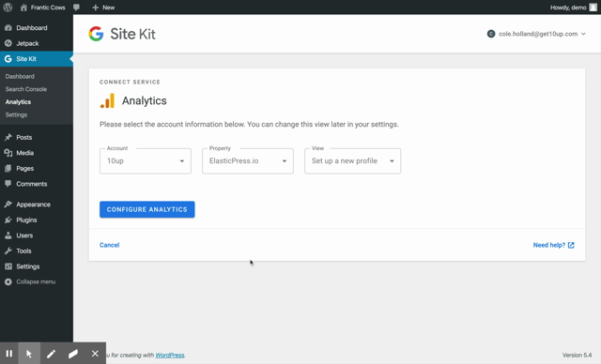Click the Users person icon
Image resolution: width=601 pixels, height=364 pixels.
(x=8, y=235)
